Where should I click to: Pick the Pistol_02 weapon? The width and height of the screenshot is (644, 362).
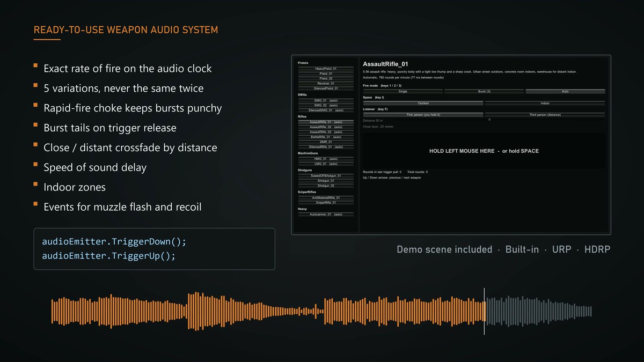tap(326, 78)
